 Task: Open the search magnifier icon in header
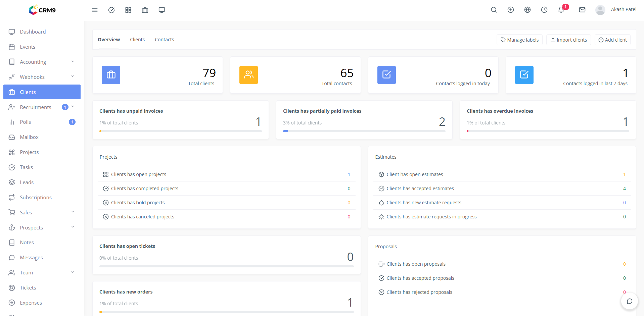pos(494,10)
